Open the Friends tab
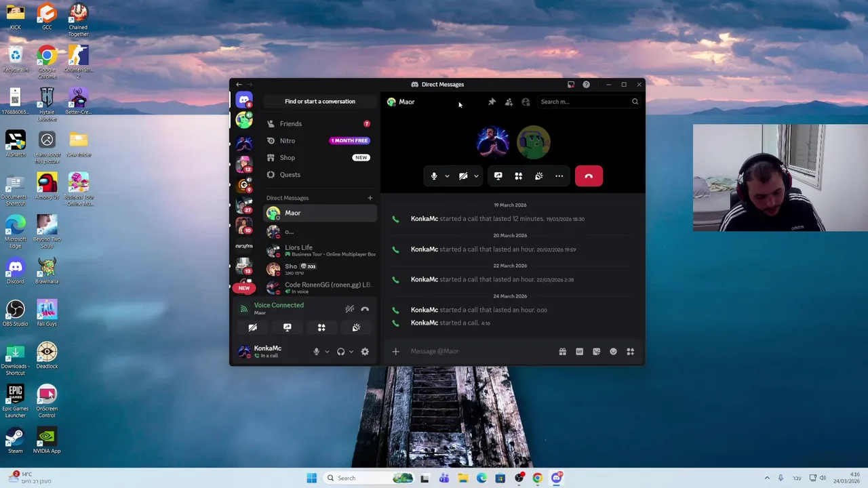Image resolution: width=868 pixels, height=488 pixels. (x=320, y=124)
